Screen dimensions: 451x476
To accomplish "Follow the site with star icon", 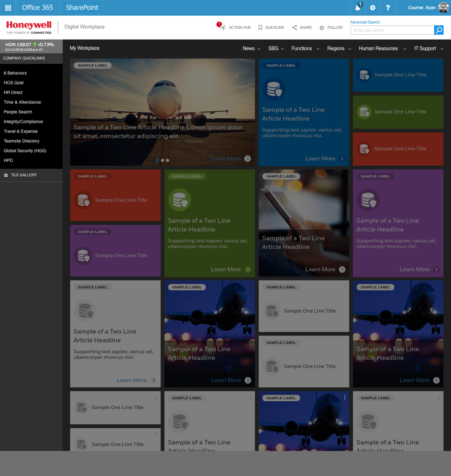I will (322, 27).
